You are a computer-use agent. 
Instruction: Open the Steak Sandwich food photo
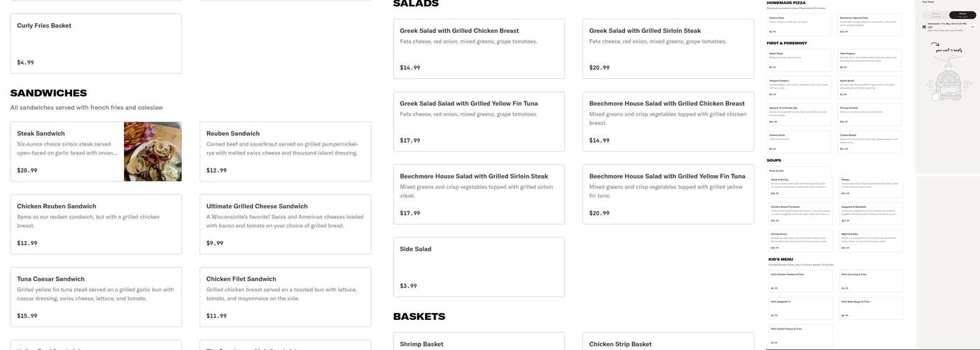pyautogui.click(x=153, y=151)
